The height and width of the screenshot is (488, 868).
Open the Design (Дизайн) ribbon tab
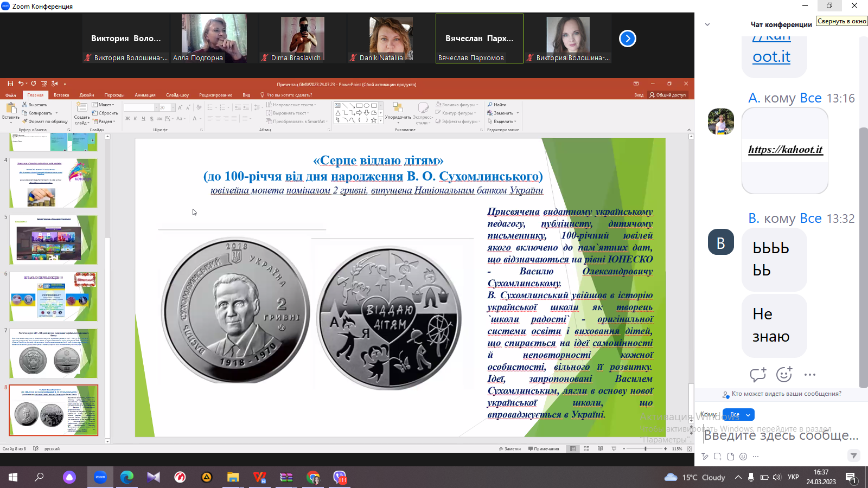click(x=87, y=95)
